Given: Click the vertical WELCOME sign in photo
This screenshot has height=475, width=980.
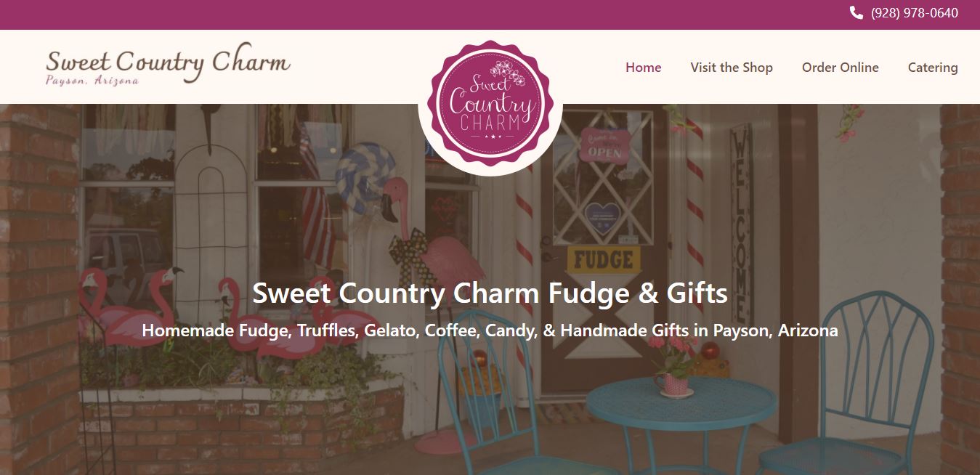Looking at the screenshot, I should (741, 222).
